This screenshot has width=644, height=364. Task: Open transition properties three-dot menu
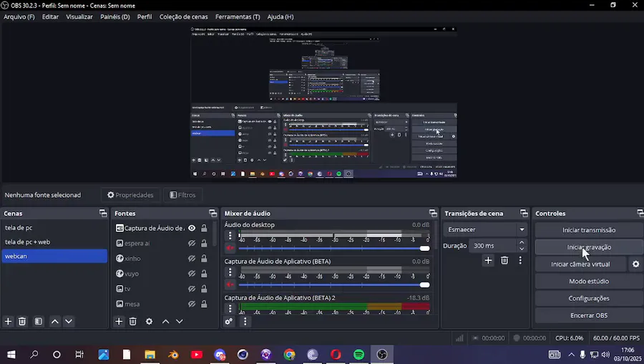tap(520, 260)
